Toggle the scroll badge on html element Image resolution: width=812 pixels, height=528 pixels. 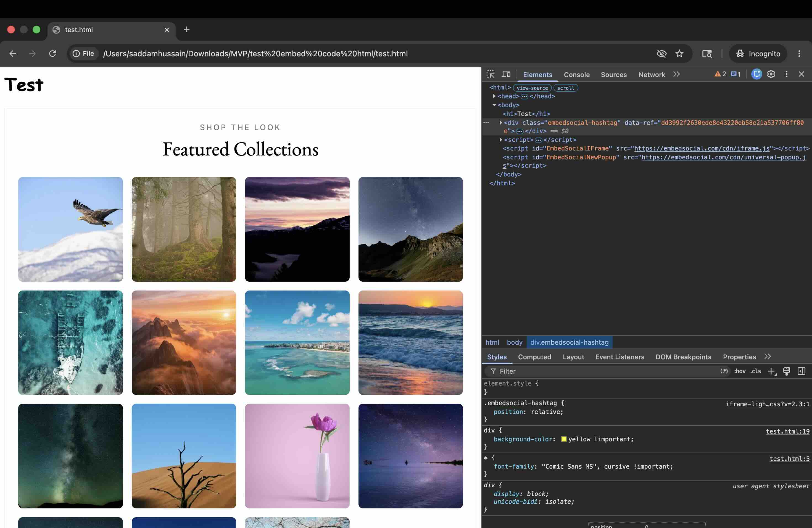pyautogui.click(x=566, y=88)
